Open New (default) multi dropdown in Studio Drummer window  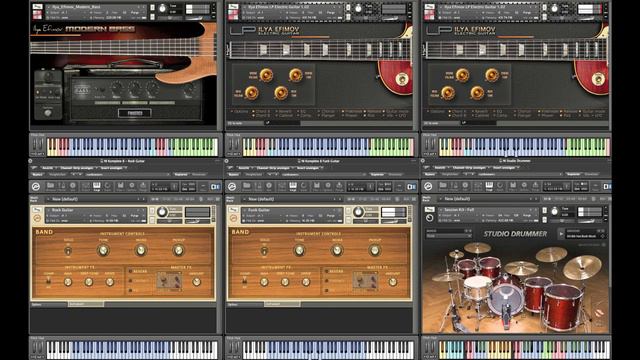click(488, 199)
